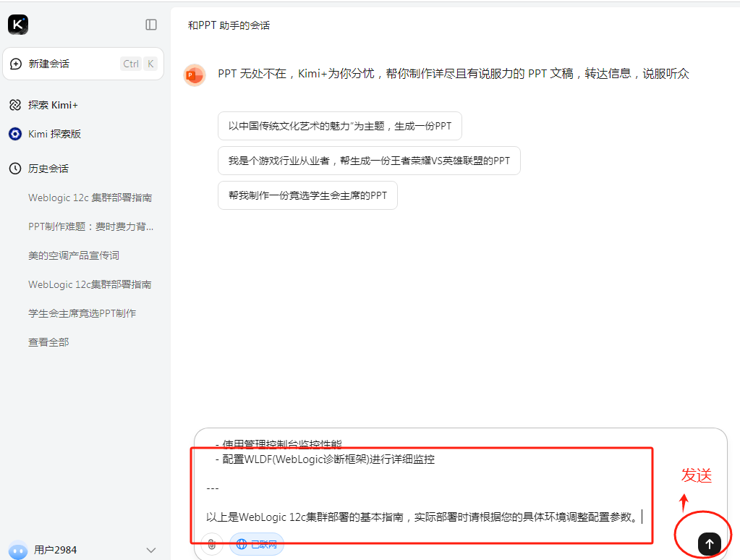The image size is (740, 560).
Task: Click the Ctrl K shortcut hint
Action: tap(139, 64)
